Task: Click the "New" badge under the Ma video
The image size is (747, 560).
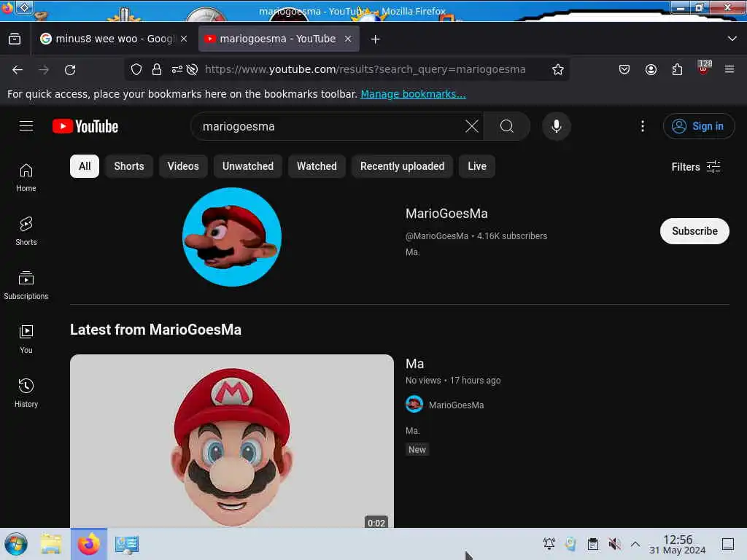Action: click(417, 449)
